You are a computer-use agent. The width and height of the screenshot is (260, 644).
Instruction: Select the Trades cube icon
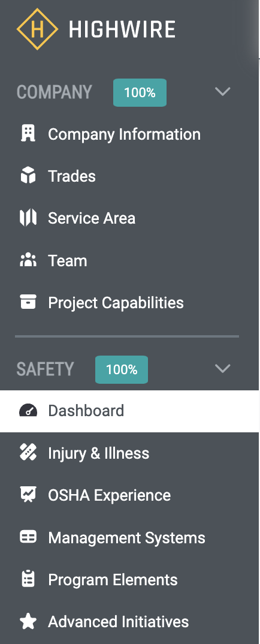(28, 176)
